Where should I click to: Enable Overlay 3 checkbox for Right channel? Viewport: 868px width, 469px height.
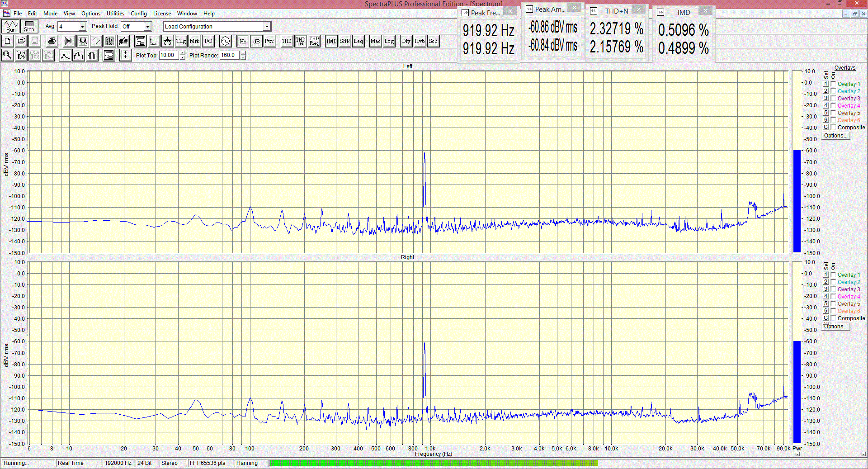coord(833,289)
